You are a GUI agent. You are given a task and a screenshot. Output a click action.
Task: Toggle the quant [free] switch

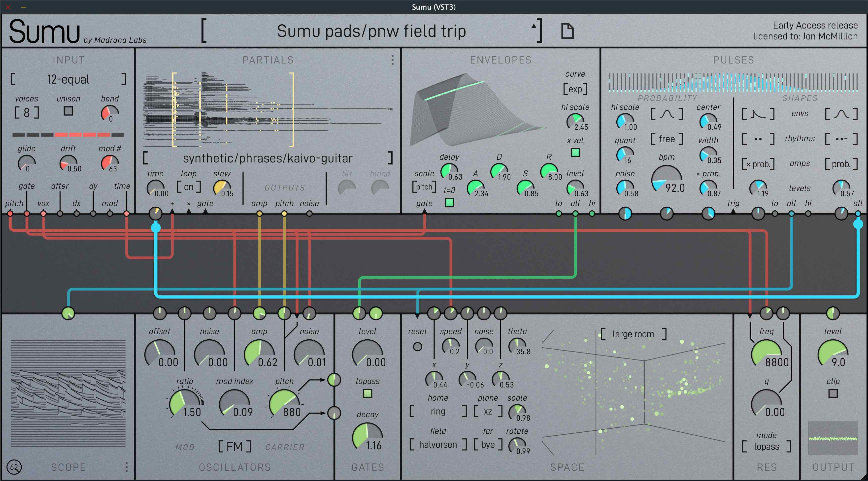(x=667, y=139)
